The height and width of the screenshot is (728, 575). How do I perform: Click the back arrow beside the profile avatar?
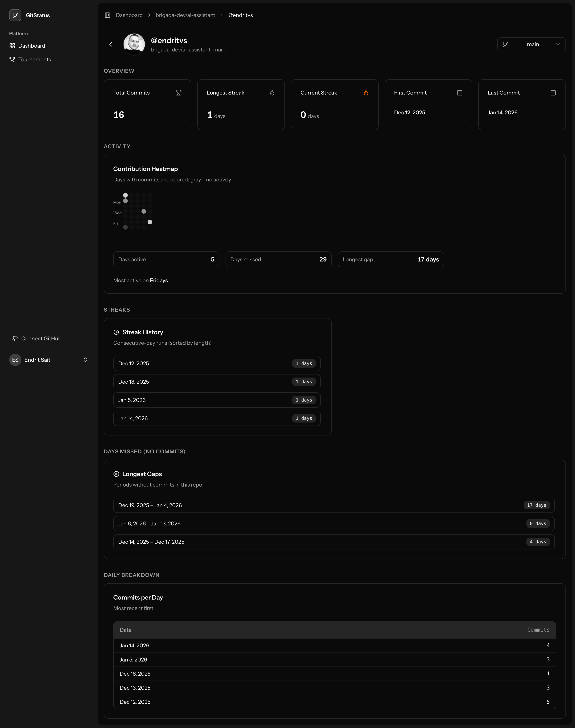click(110, 44)
